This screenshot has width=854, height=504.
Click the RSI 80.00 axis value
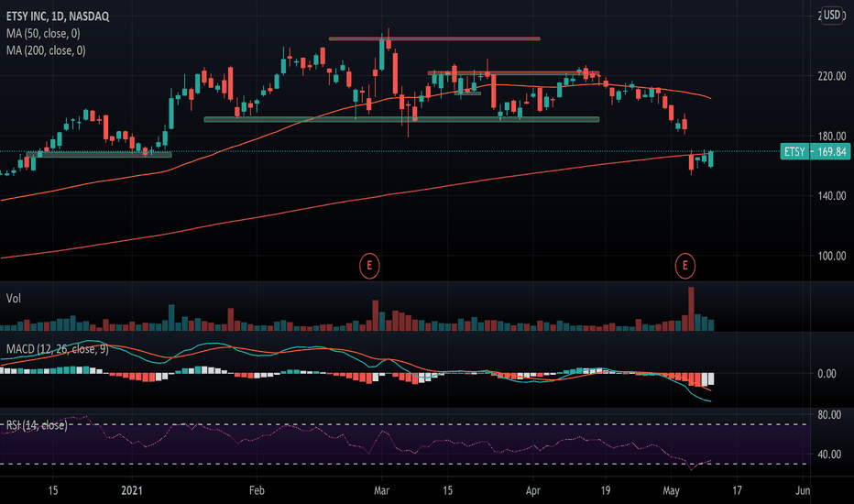tap(829, 415)
